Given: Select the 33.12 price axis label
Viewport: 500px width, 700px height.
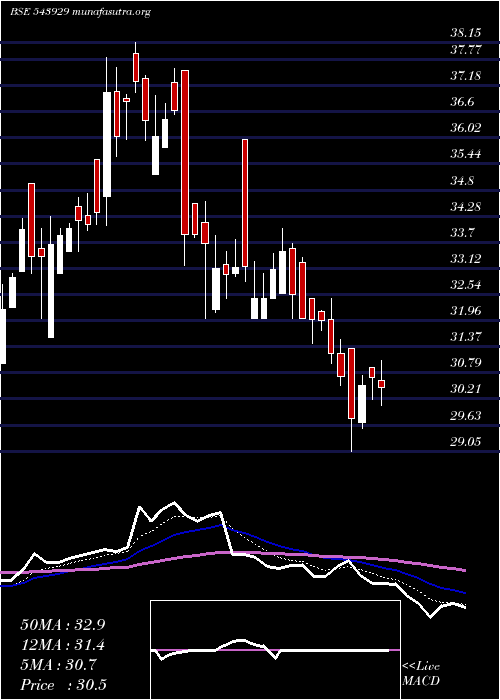Looking at the screenshot, I should point(465,258).
